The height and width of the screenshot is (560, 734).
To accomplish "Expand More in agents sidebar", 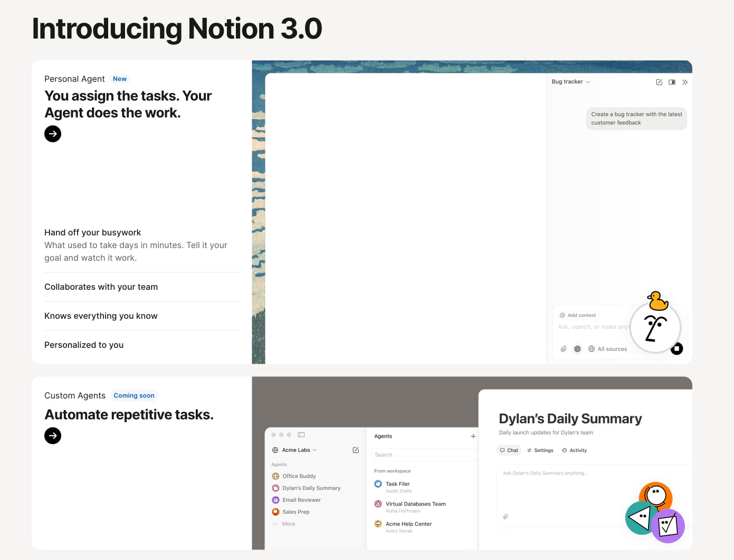I will tap(284, 524).
